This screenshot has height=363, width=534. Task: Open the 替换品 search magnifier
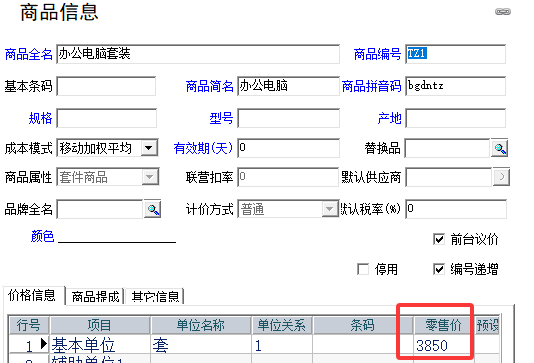[500, 148]
